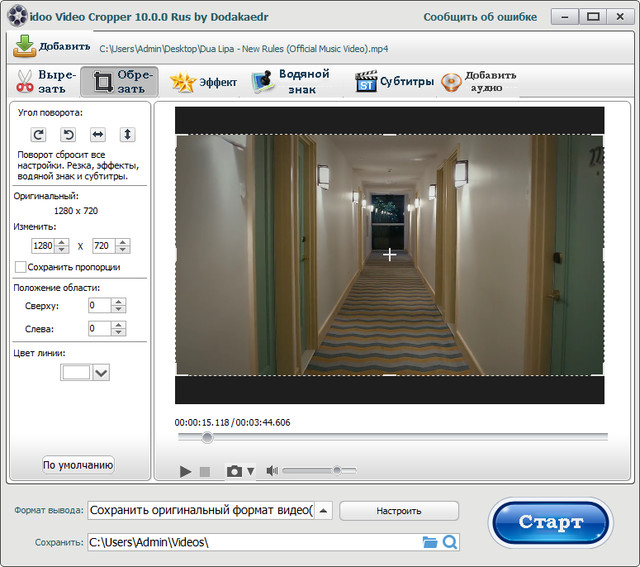
Task: Open output folder icon
Action: [x=430, y=542]
